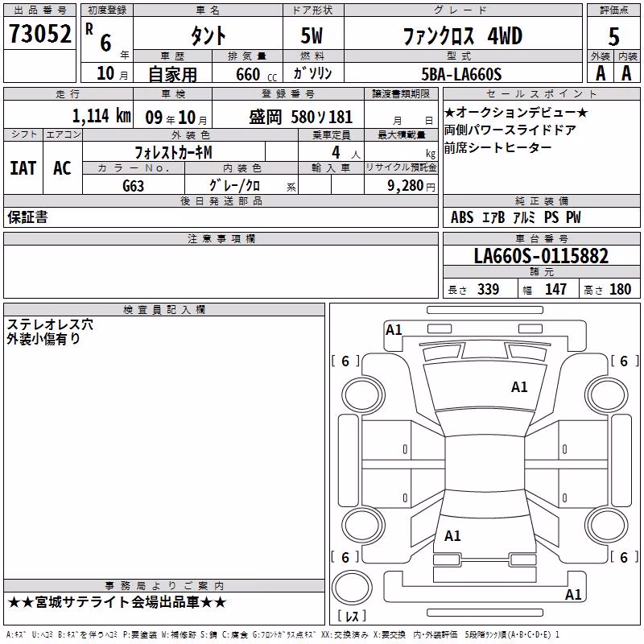Click the interior grade A under 内装

(x=626, y=73)
